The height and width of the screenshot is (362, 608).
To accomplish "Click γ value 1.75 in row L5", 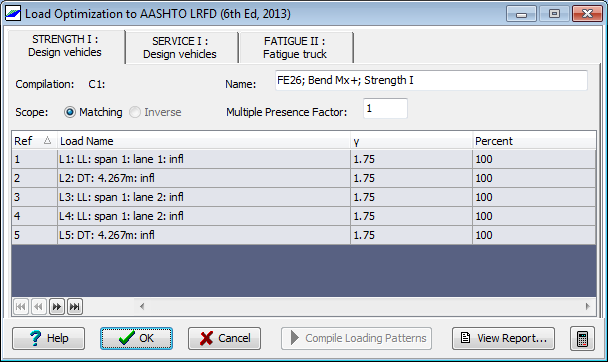I will pos(411,235).
